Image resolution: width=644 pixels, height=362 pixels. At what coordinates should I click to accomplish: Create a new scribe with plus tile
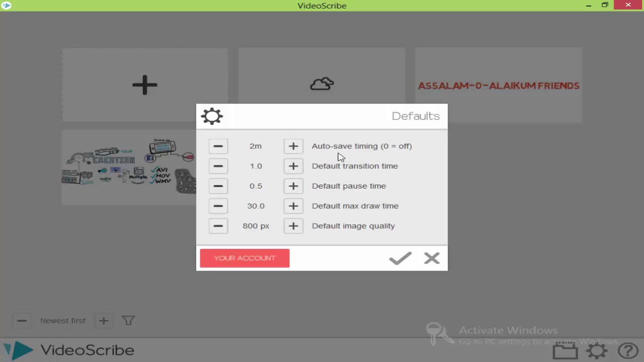coord(145,85)
